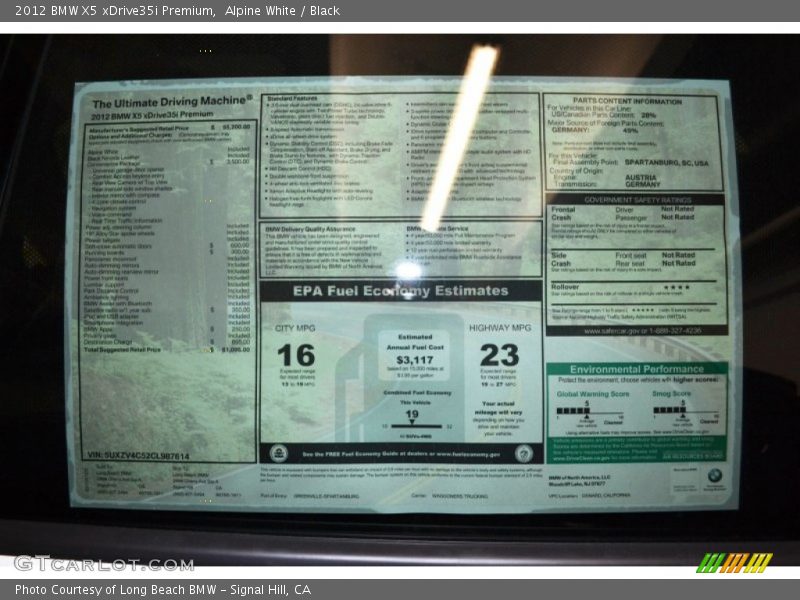Image resolution: width=800 pixels, height=600 pixels.
Task: Select "Not Rated" in the Driver row
Action: coord(678,209)
